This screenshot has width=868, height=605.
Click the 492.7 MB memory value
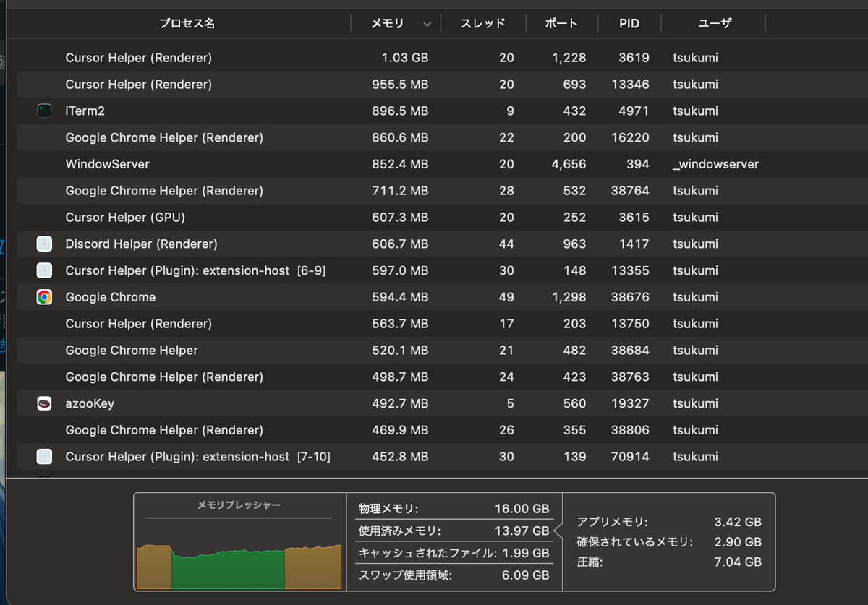pos(399,403)
